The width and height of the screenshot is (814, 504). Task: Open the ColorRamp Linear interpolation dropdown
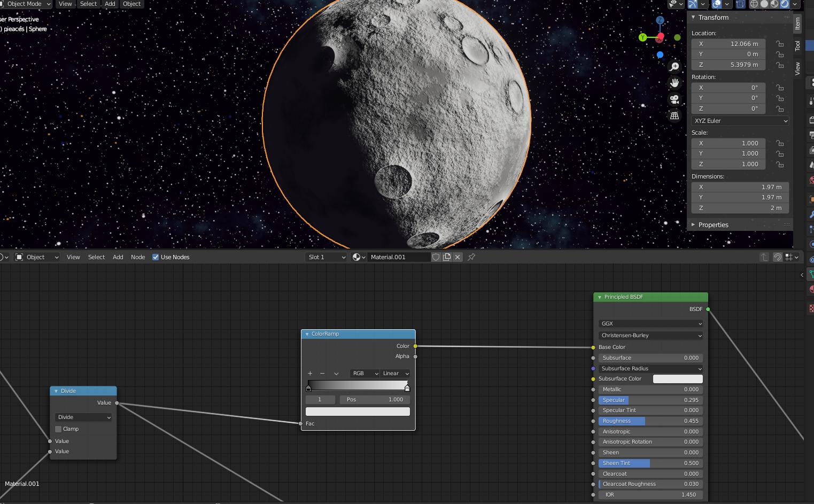[396, 374]
